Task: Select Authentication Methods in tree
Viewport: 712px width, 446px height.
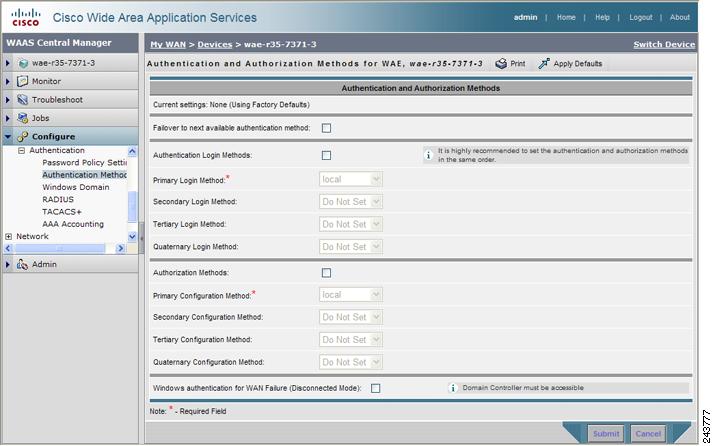Action: tap(84, 175)
